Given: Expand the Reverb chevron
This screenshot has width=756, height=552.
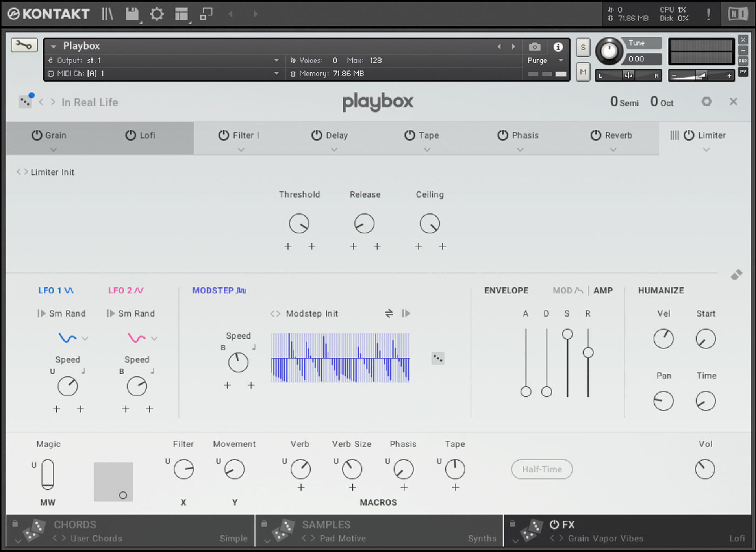Looking at the screenshot, I should (613, 150).
